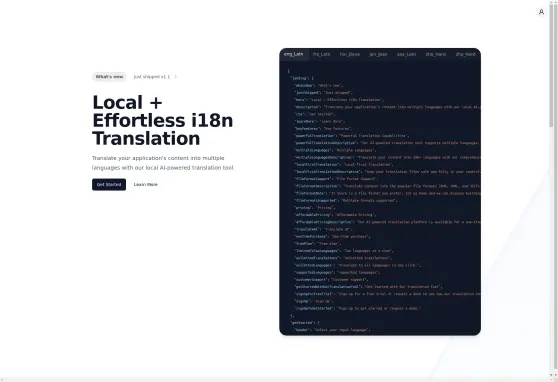Follow the Learn More link
The height and width of the screenshot is (382, 558).
coord(146,184)
